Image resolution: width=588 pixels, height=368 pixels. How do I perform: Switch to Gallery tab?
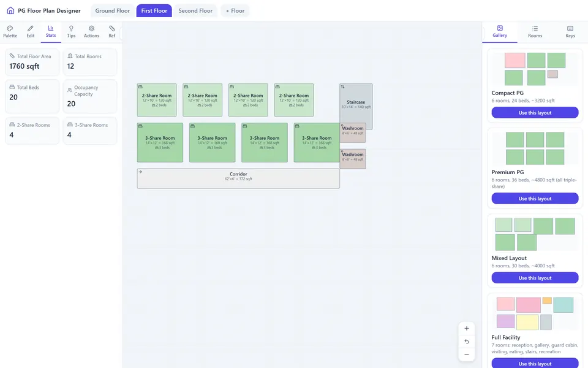point(500,31)
